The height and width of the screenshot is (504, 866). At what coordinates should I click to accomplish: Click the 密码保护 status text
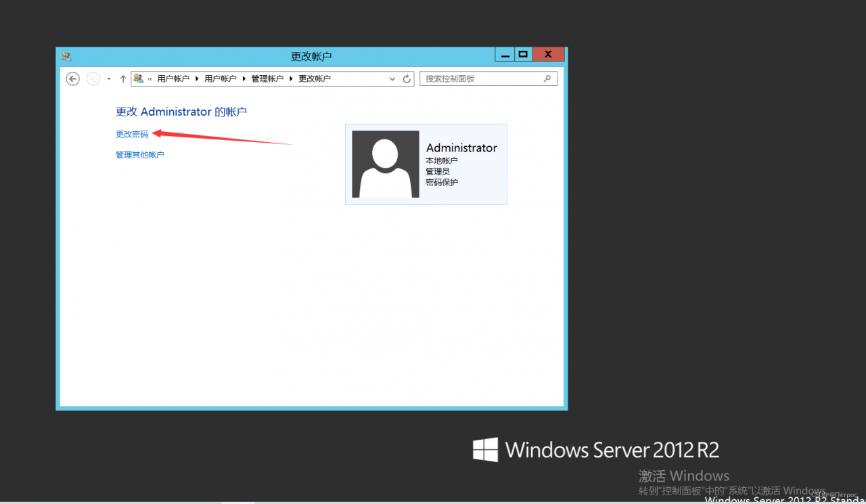pyautogui.click(x=442, y=183)
